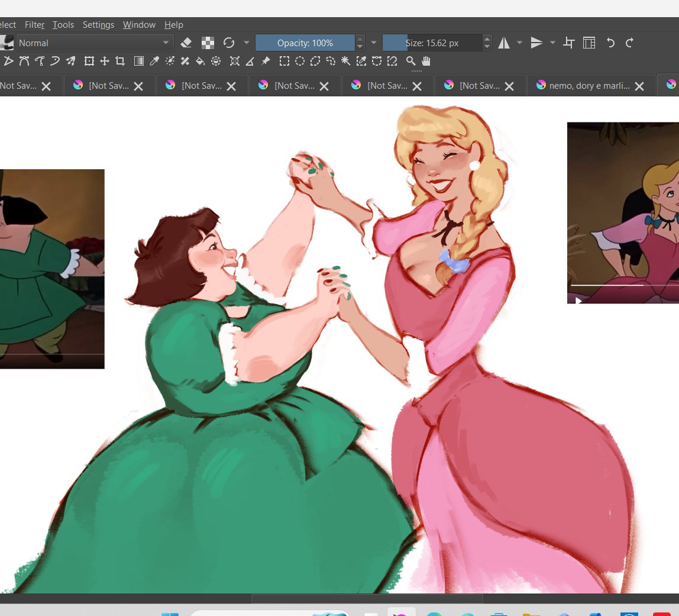Screen dimensions: 679x616
Task: Select the Move tool
Action: [104, 61]
